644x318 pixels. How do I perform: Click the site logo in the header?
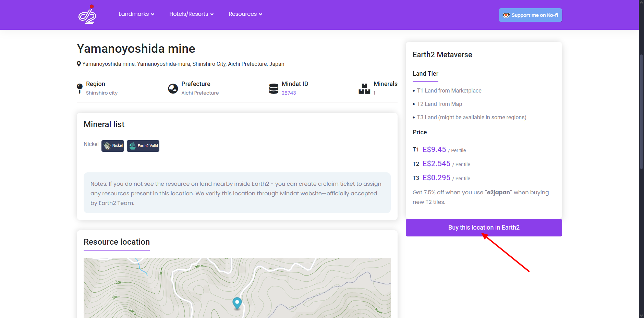coord(87,15)
